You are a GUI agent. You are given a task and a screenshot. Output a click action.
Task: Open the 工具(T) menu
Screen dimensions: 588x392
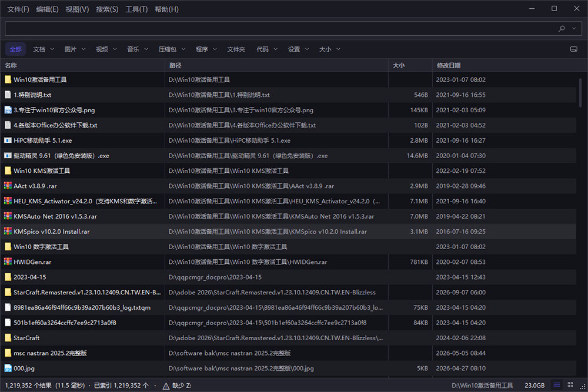click(136, 9)
